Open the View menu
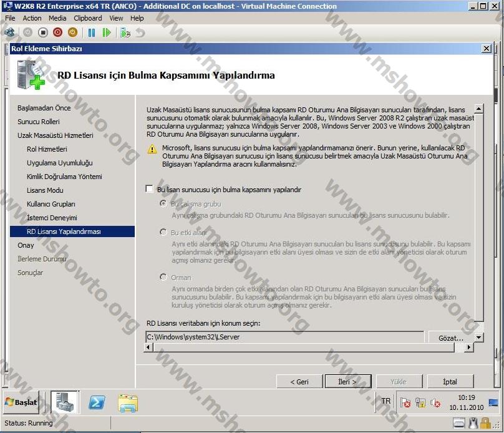The image size is (504, 433). tap(116, 18)
